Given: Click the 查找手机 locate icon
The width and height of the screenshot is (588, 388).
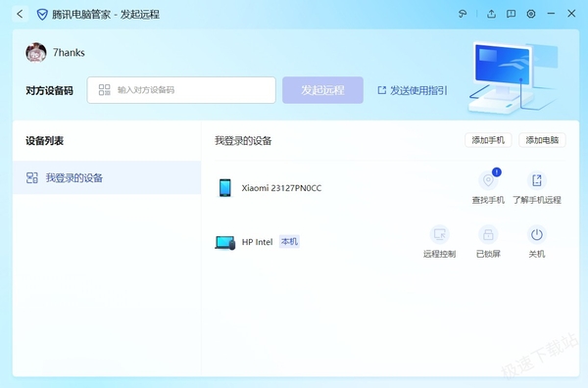Looking at the screenshot, I should coord(488,180).
